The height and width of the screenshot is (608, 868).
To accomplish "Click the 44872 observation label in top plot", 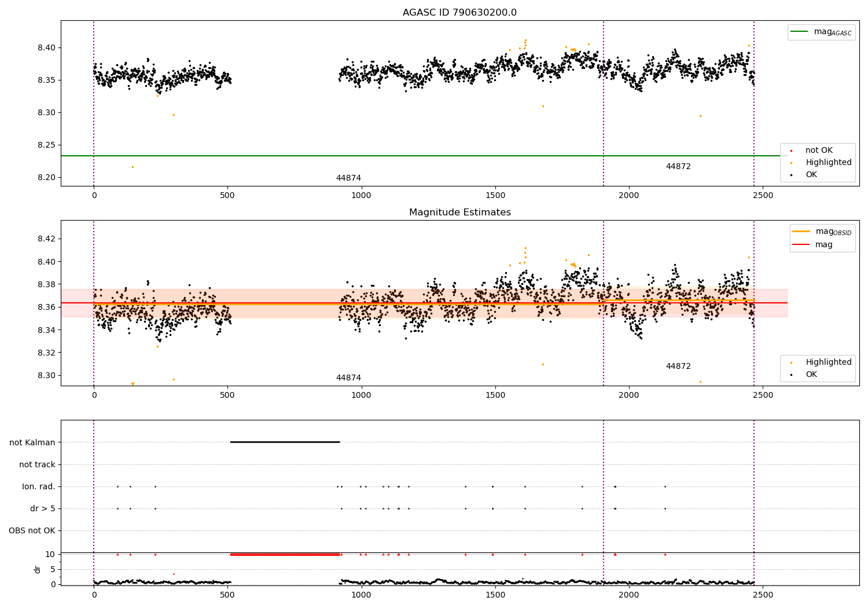I will (x=678, y=167).
